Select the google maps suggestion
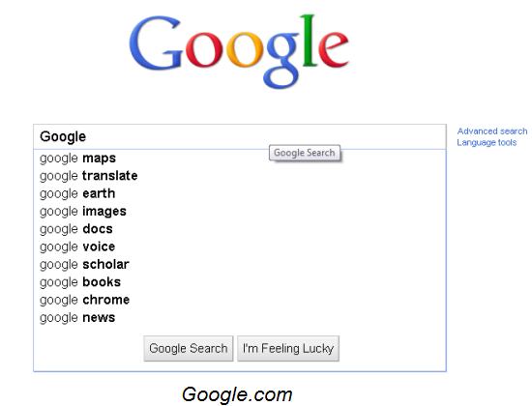This screenshot has width=532, height=406. click(x=240, y=159)
